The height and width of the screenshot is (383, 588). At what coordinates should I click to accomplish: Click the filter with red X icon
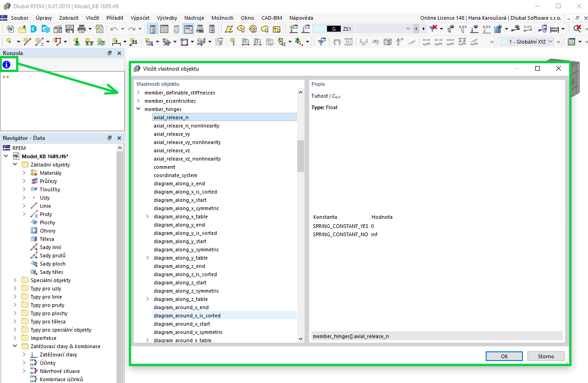point(433,29)
